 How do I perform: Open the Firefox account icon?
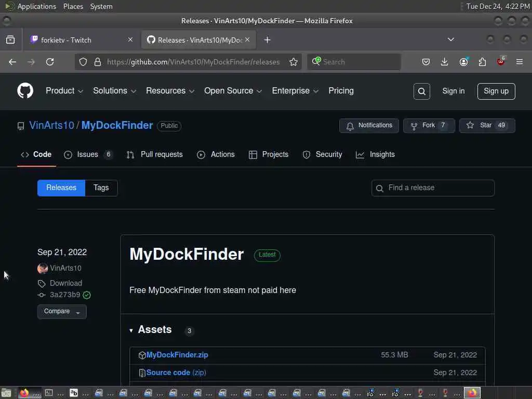click(463, 62)
